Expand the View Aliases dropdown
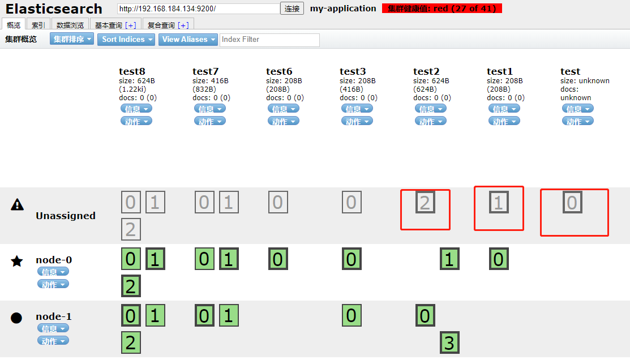630x364 pixels. tap(188, 40)
